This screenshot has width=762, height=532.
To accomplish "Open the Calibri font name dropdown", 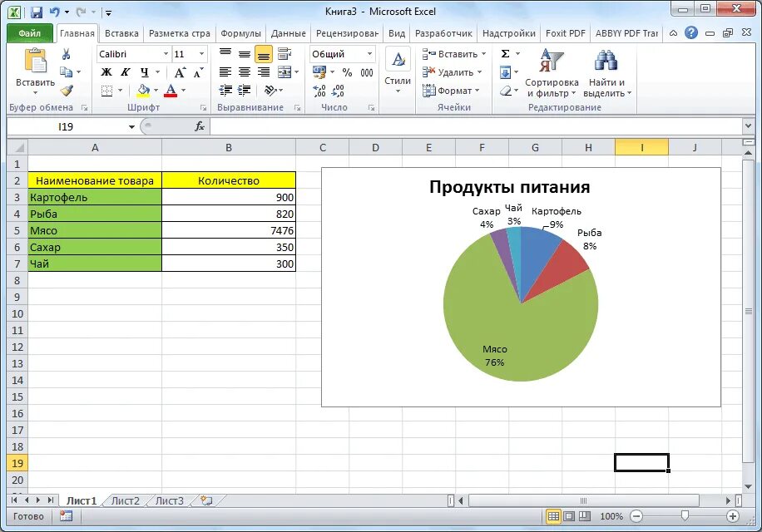I will point(166,54).
